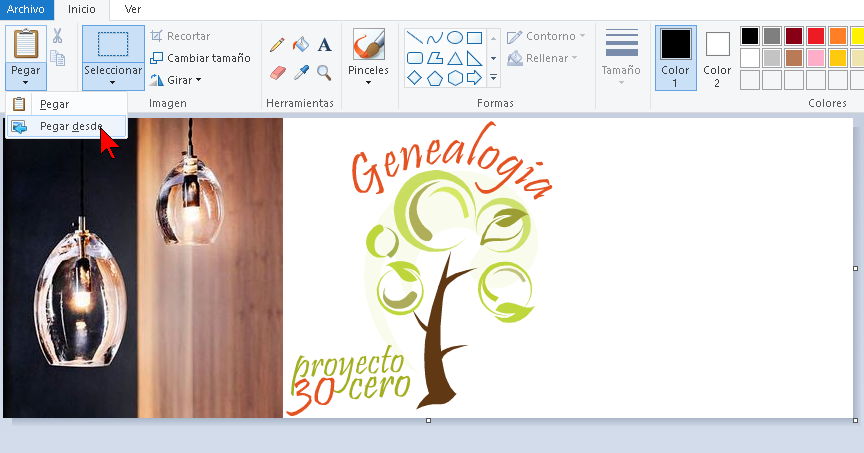Screen dimensions: 864x453
Task: Click the Recortar crop button
Action: [x=180, y=36]
